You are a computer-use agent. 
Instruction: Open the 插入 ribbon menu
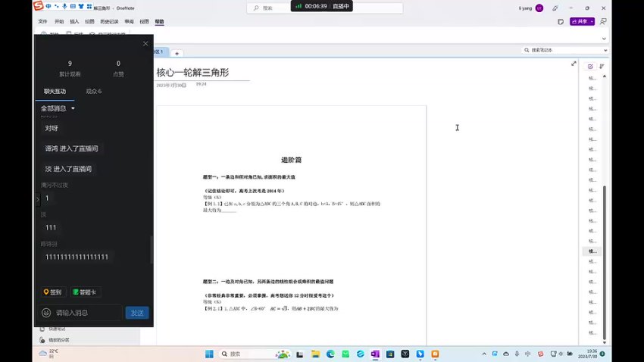74,22
